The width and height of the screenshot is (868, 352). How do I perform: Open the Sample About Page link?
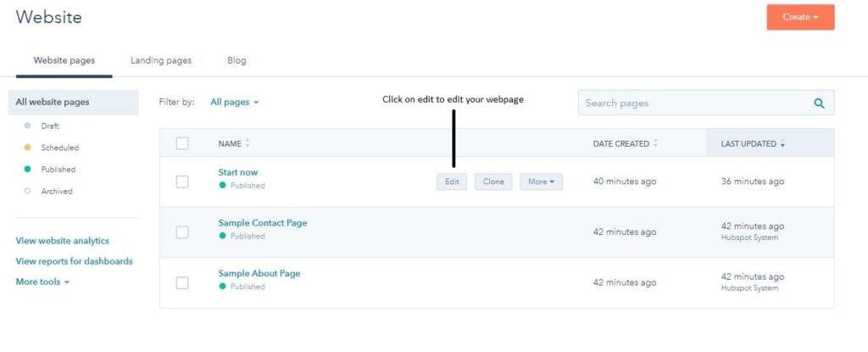259,273
